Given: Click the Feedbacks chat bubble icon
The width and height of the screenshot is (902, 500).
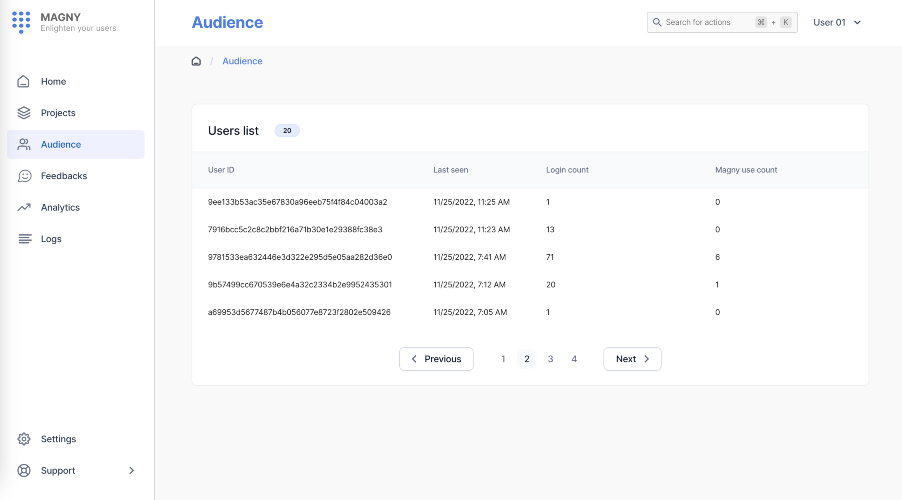Looking at the screenshot, I should click(x=24, y=176).
